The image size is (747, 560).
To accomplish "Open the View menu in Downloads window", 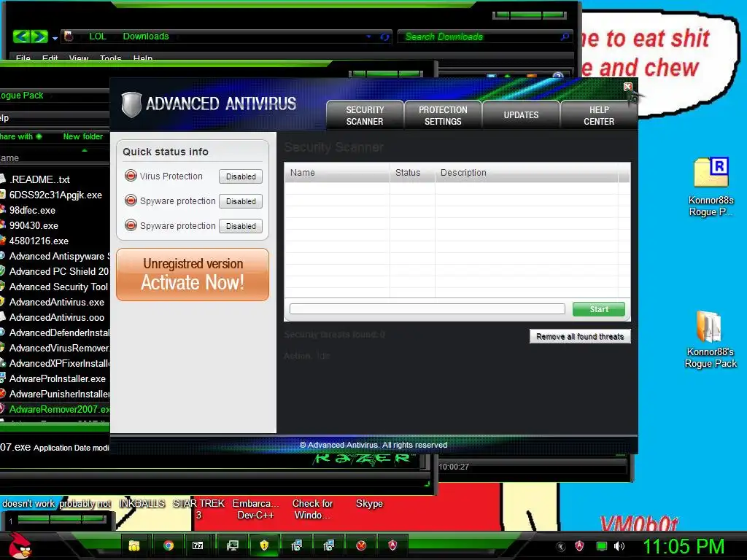I will coord(79,58).
